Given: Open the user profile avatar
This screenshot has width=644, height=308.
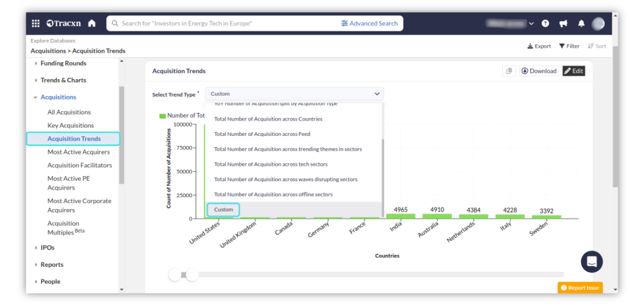Looking at the screenshot, I should (598, 24).
